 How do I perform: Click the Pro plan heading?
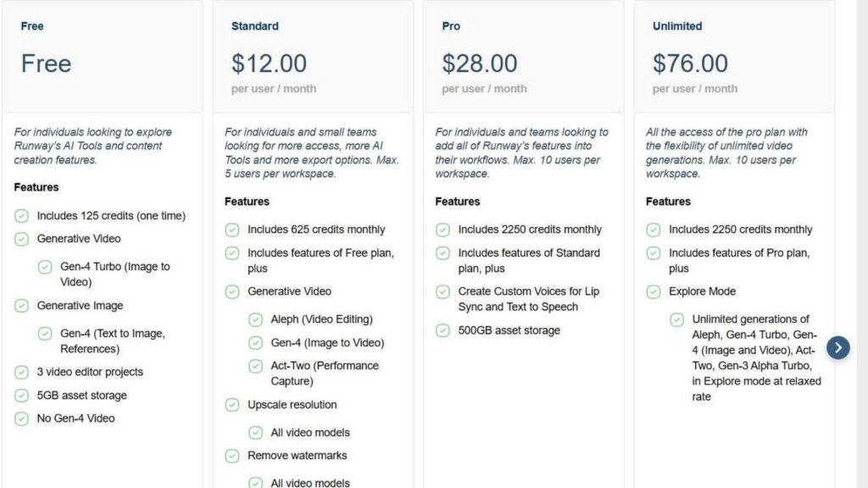[x=451, y=26]
